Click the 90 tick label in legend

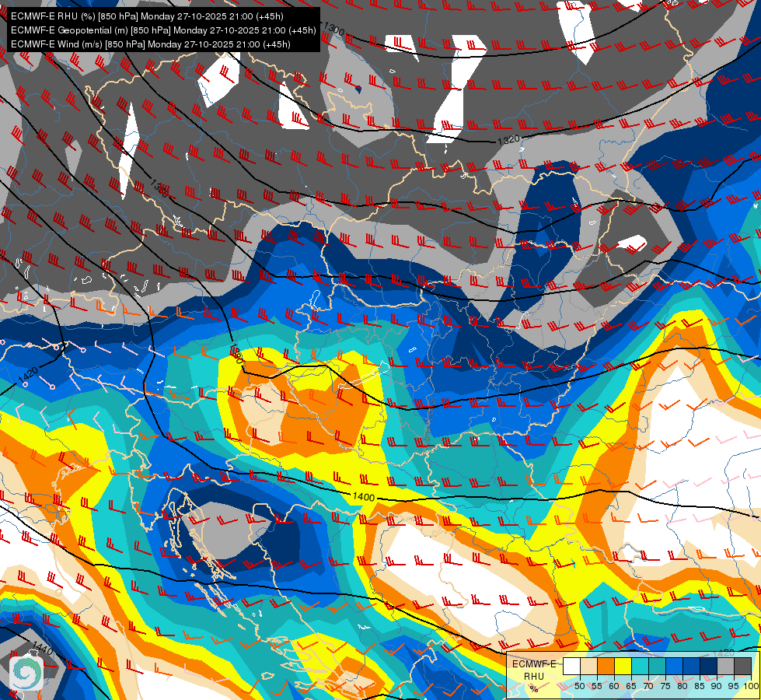717,686
